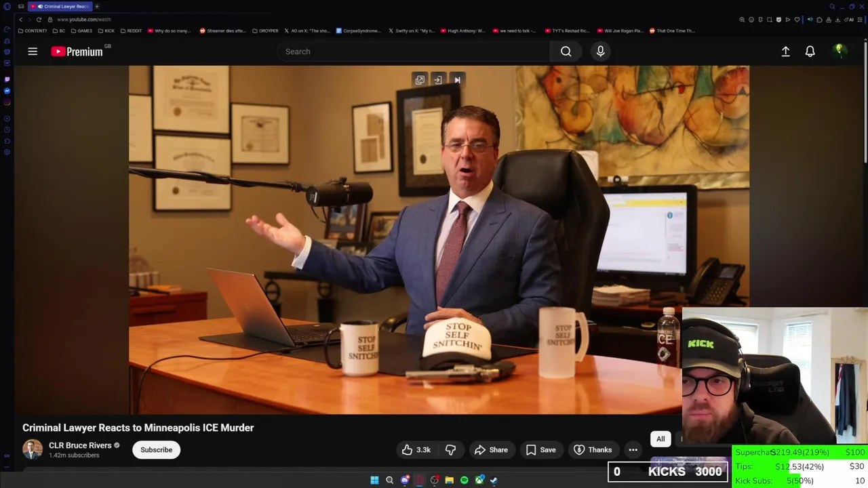Open CLR Bruce Rivers channel name
This screenshot has width=868, height=488.
80,445
